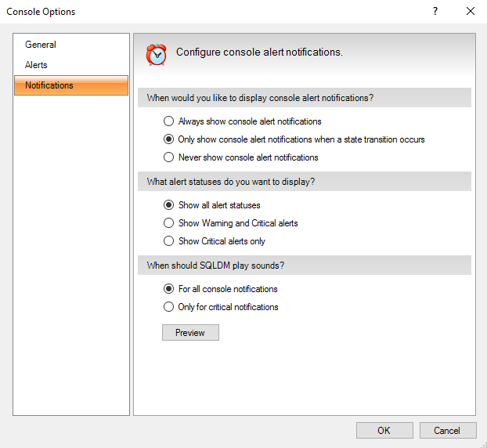Click the question mark help button
This screenshot has width=487, height=448.
coord(435,12)
